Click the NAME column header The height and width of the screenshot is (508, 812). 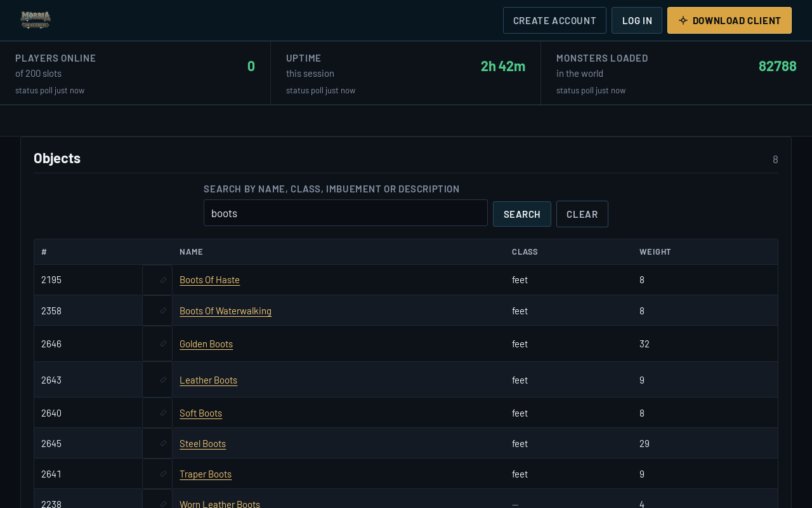click(x=191, y=251)
